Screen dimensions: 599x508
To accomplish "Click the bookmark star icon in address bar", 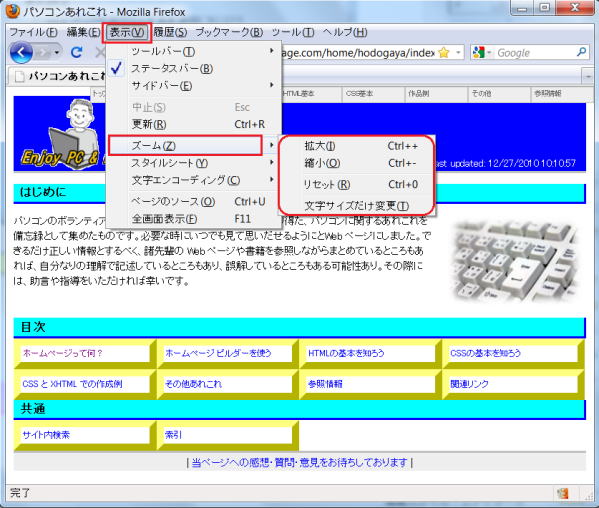I will (x=444, y=52).
